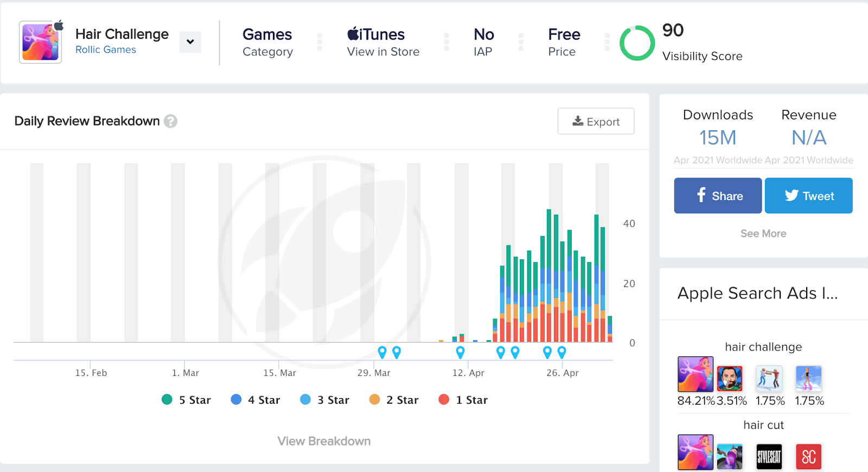Expand the app selector dropdown arrow

(190, 42)
